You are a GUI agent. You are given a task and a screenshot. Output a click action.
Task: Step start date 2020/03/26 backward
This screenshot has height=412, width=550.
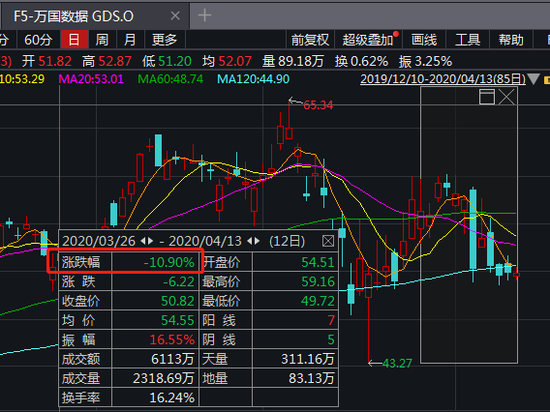143,241
